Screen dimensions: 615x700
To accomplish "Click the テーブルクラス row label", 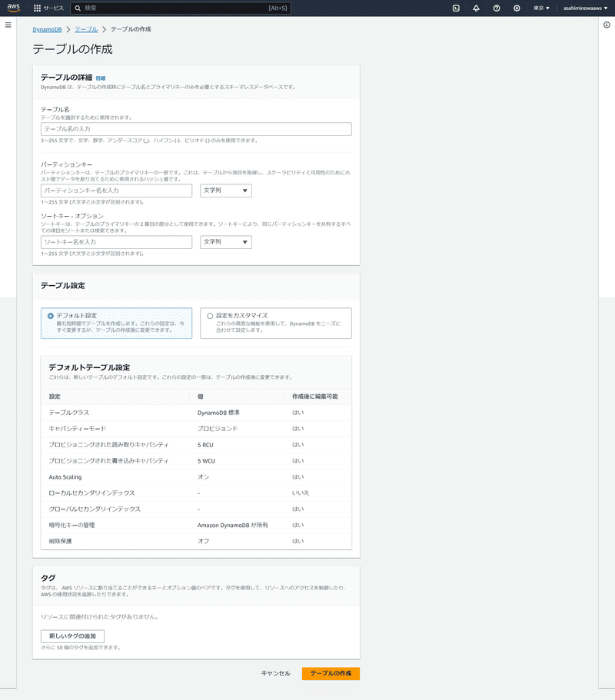I will [68, 413].
